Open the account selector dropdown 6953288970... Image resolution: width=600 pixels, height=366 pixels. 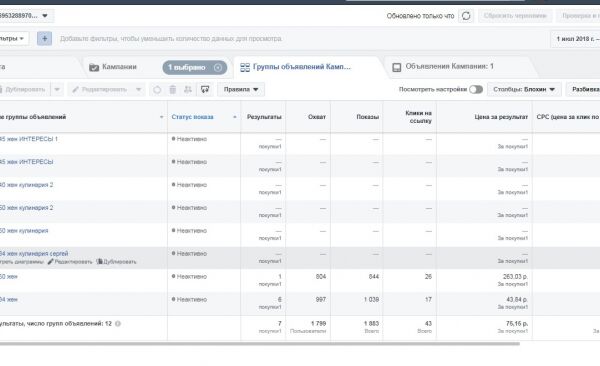26,16
